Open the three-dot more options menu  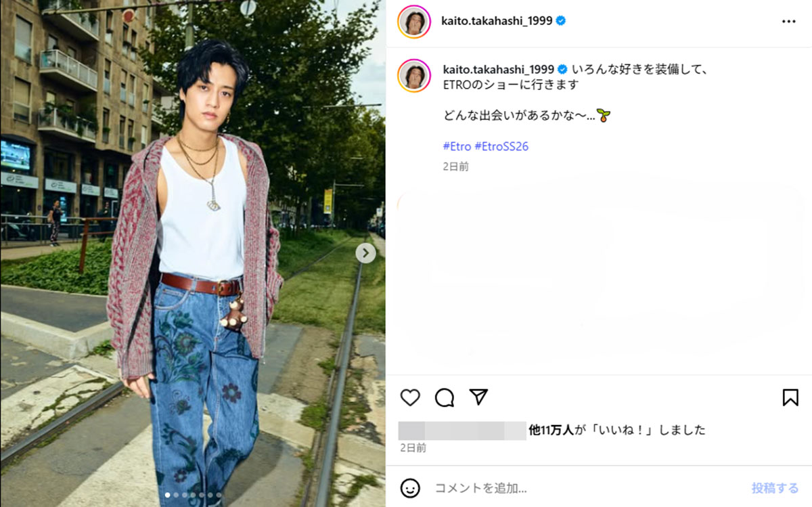[789, 21]
